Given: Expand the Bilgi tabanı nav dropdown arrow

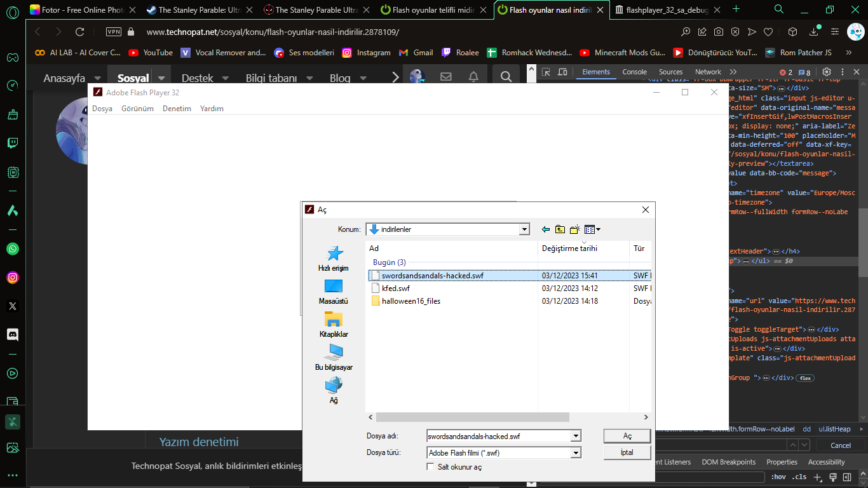Looking at the screenshot, I should [x=308, y=78].
